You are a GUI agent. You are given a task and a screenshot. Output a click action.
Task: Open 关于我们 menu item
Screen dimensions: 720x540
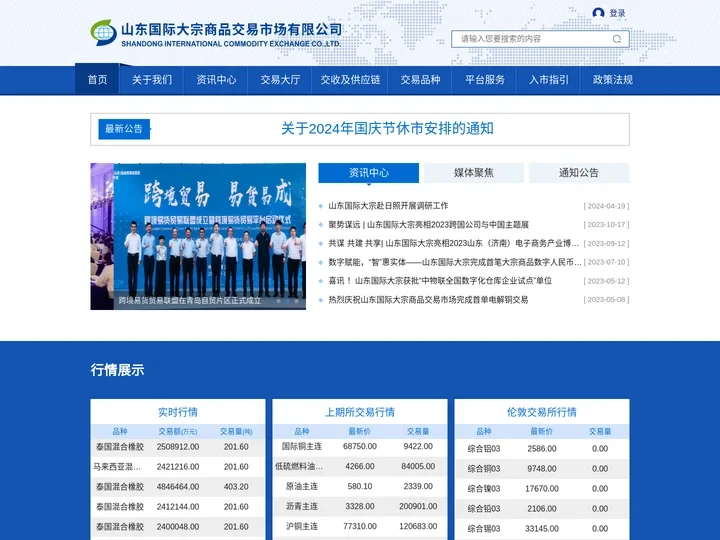(152, 79)
